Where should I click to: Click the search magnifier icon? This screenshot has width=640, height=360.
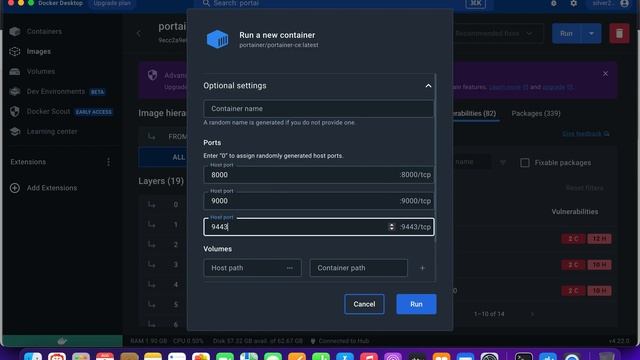[x=206, y=3]
